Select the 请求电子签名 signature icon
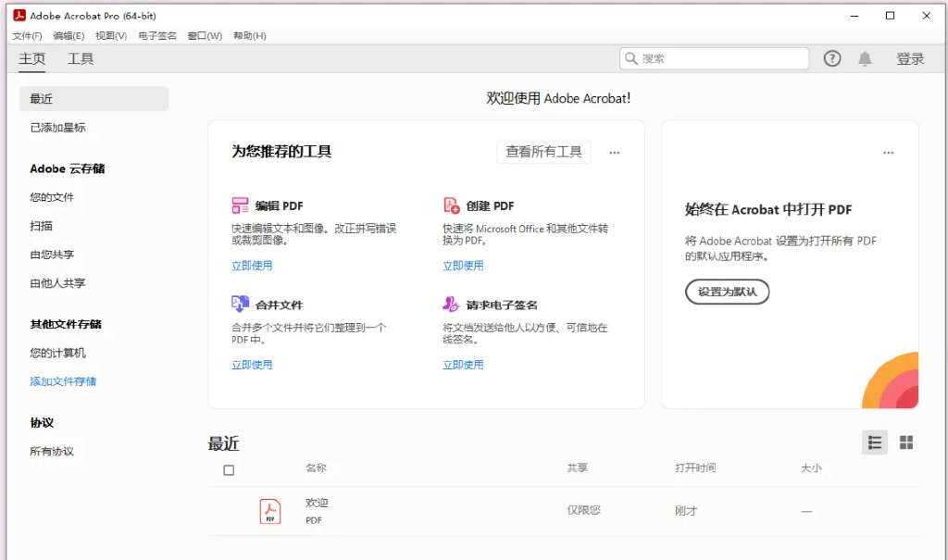The height and width of the screenshot is (560, 948). 449,304
